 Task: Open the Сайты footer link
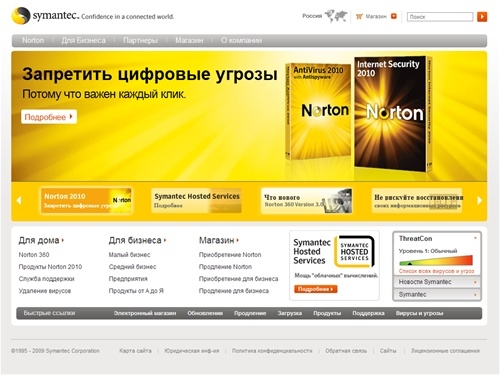click(x=388, y=351)
